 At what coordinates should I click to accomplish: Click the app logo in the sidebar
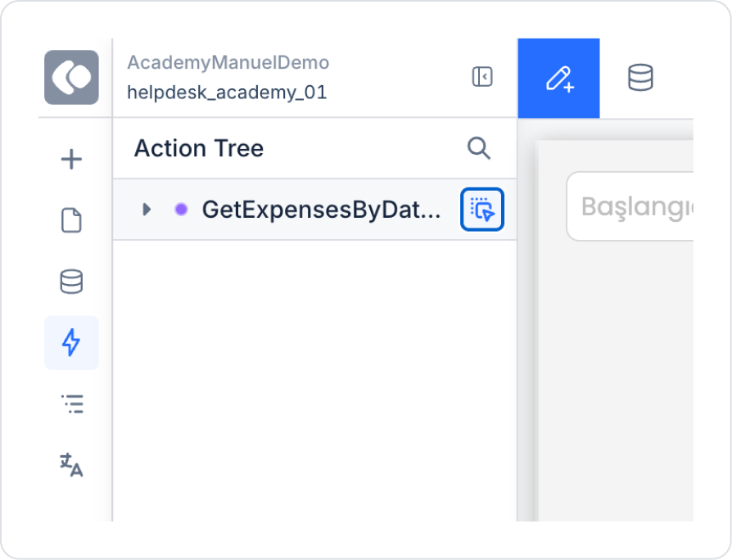tap(71, 78)
